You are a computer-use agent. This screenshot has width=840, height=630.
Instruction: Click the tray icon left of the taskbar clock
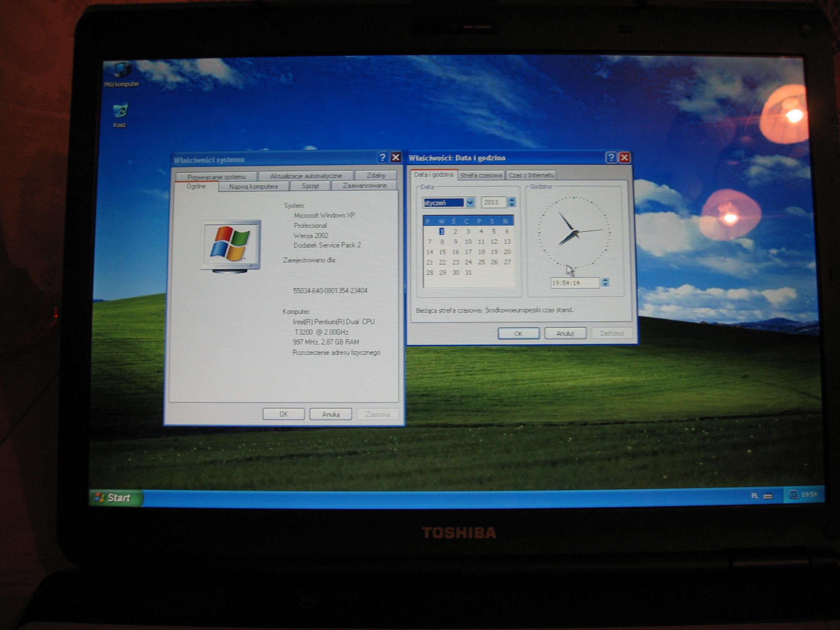[x=793, y=494]
